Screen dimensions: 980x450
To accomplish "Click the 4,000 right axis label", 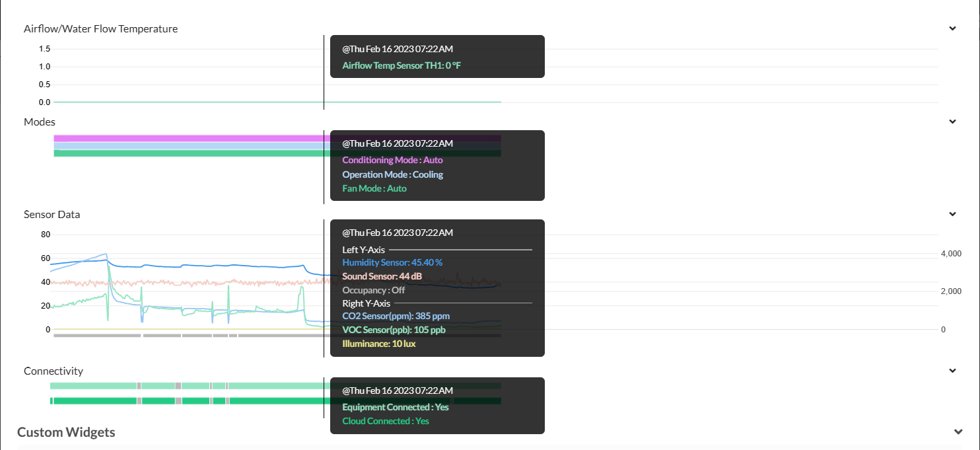I will pyautogui.click(x=951, y=254).
